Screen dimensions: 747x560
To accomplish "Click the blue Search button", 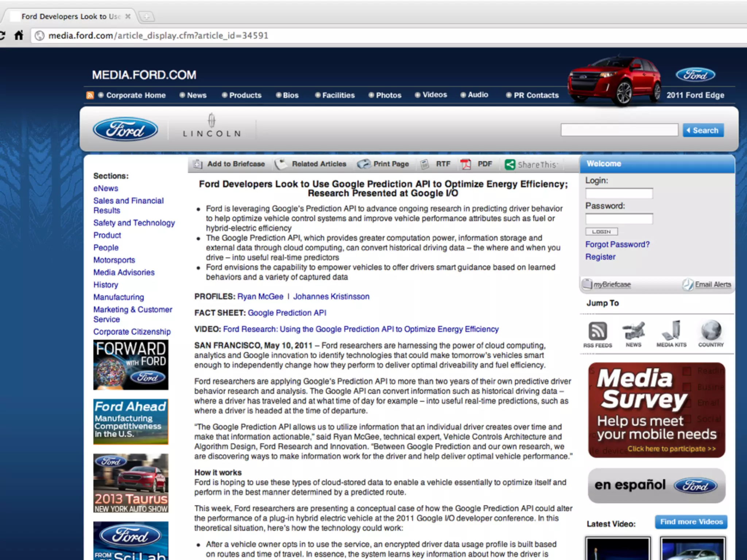I will click(703, 130).
